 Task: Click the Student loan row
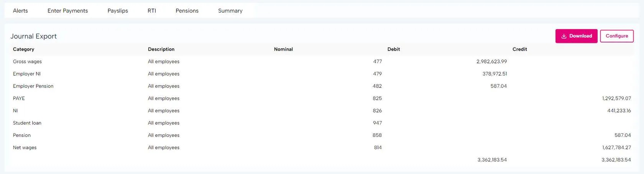(x=27, y=123)
